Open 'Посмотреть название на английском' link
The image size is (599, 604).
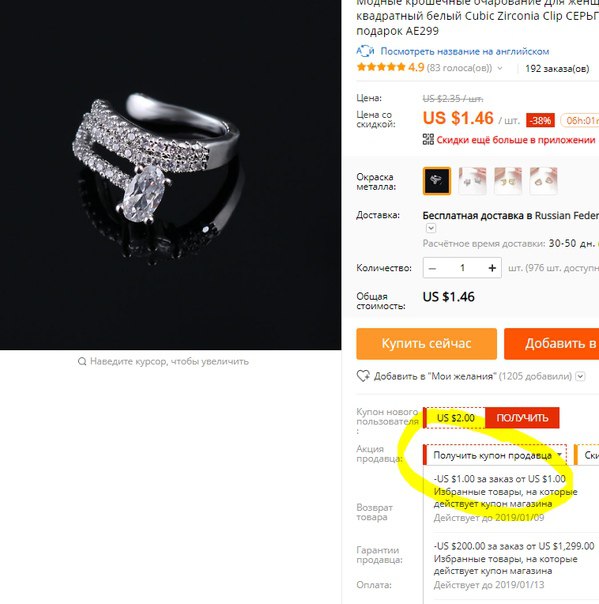point(465,51)
